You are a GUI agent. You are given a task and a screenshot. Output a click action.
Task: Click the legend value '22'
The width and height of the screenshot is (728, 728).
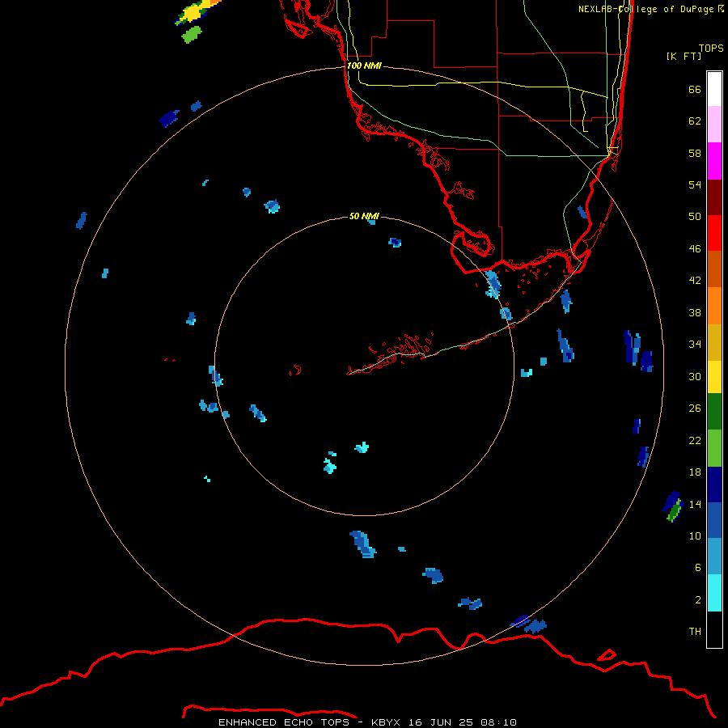coord(695,441)
